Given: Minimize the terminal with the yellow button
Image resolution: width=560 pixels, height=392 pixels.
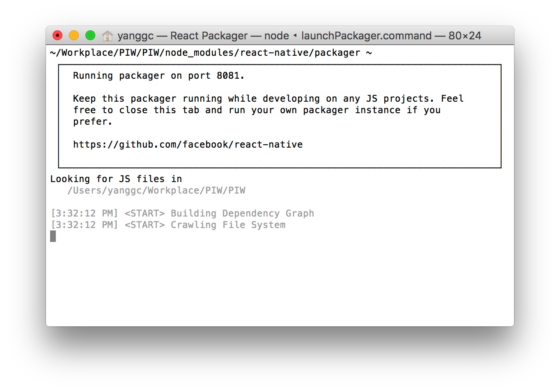Looking at the screenshot, I should tap(74, 36).
